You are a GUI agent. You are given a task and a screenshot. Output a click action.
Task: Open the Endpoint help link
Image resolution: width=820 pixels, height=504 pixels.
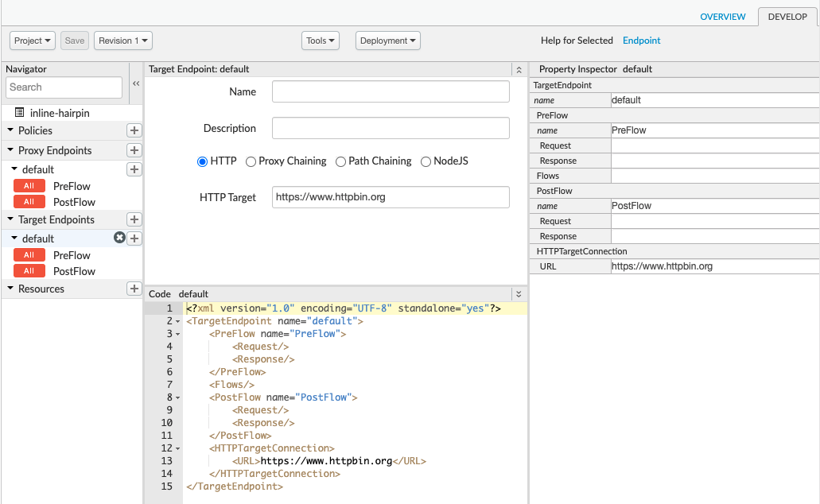coord(641,41)
